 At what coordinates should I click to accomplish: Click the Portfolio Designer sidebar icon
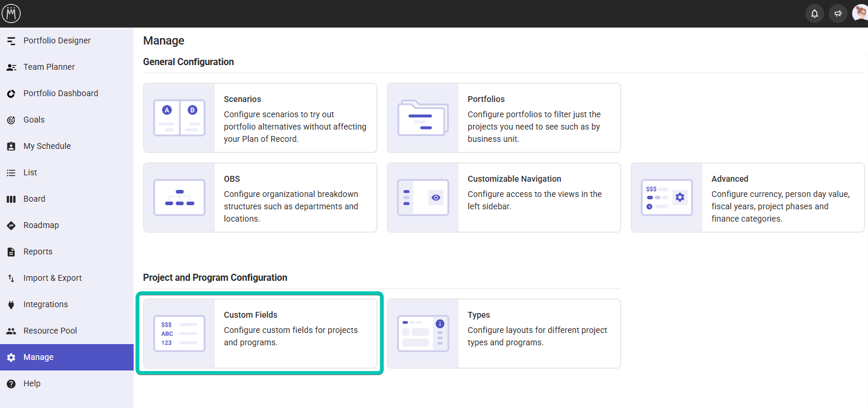(11, 41)
